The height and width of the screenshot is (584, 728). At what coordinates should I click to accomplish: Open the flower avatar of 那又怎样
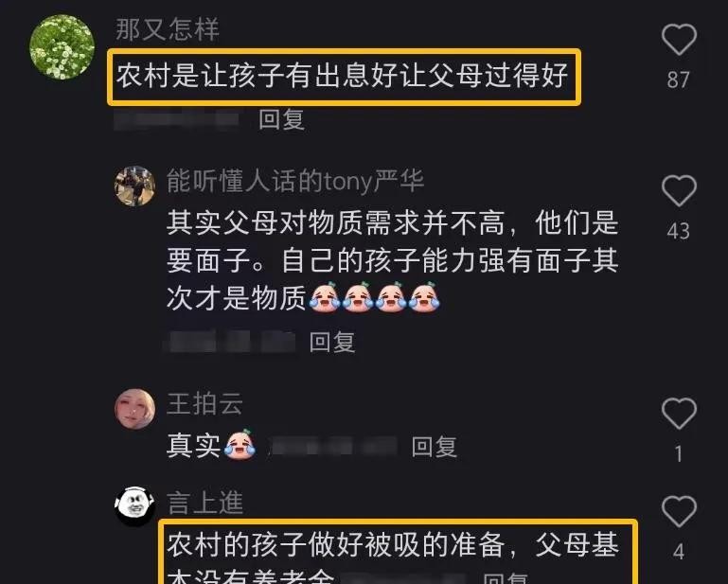coord(62,47)
